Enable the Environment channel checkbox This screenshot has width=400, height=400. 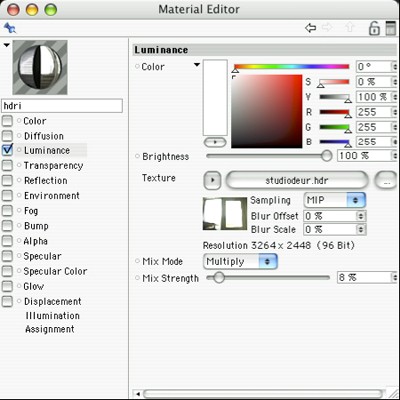[x=7, y=195]
